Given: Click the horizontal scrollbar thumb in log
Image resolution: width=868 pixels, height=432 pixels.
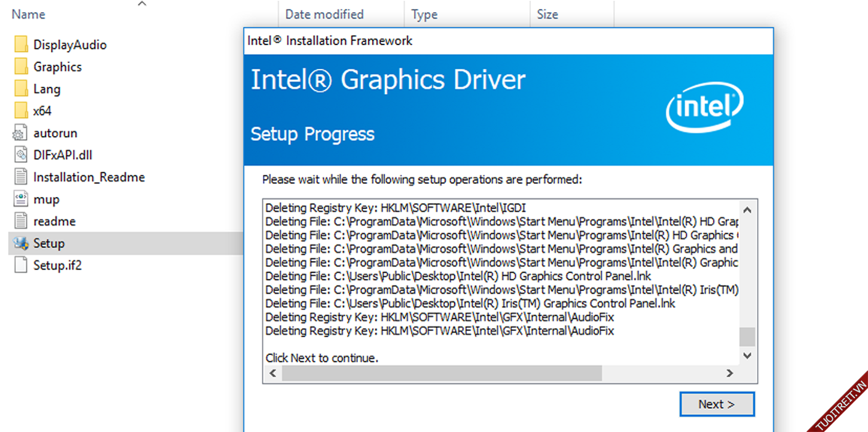Looking at the screenshot, I should pyautogui.click(x=441, y=373).
